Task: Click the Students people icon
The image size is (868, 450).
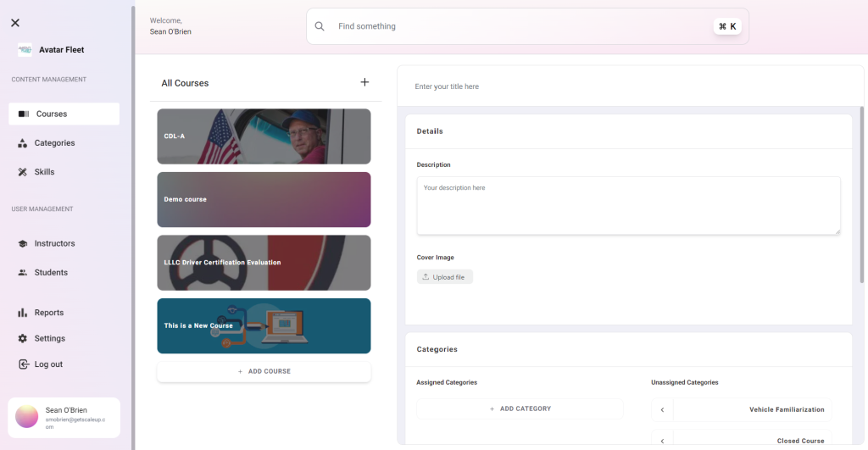Action: point(23,273)
